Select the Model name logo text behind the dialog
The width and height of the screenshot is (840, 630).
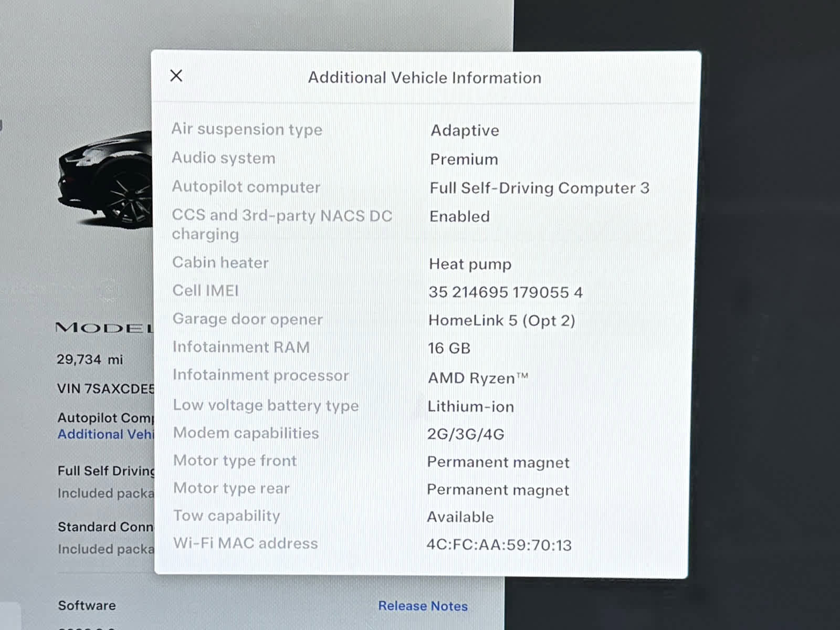point(104,328)
